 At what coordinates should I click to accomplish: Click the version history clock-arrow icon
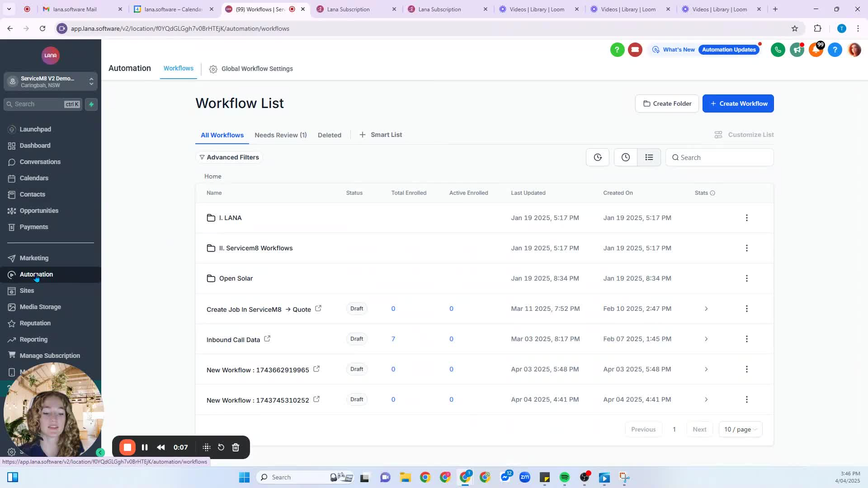tap(598, 157)
